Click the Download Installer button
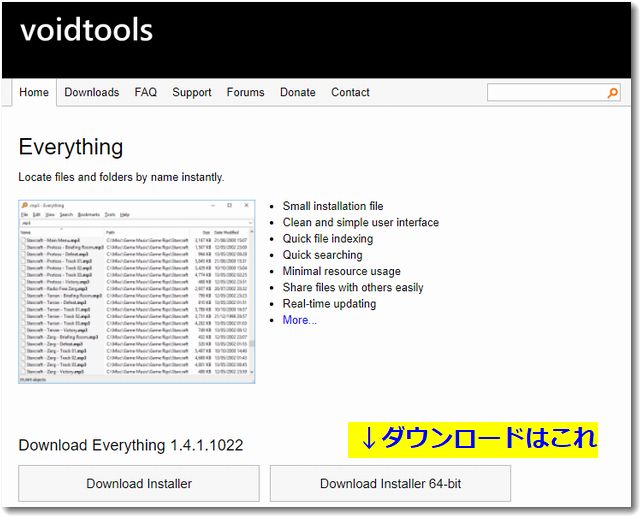Screen dimensions: 640x516 (x=139, y=483)
